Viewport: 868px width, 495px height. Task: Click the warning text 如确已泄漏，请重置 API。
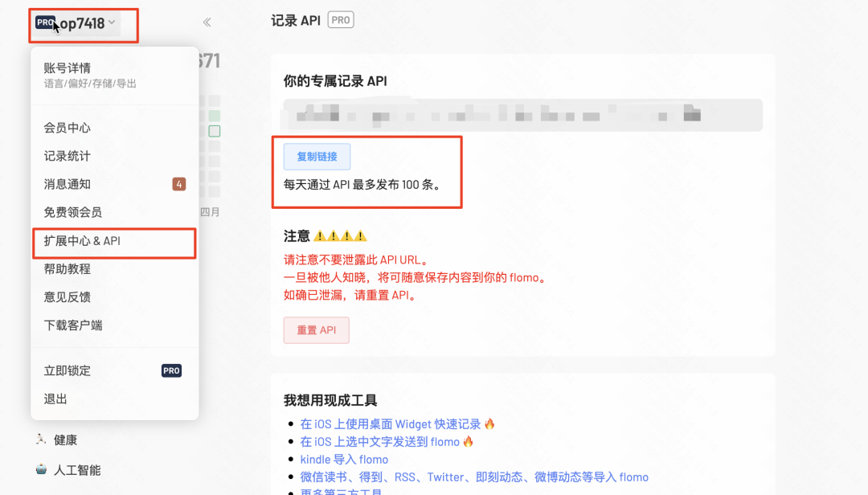[350, 296]
